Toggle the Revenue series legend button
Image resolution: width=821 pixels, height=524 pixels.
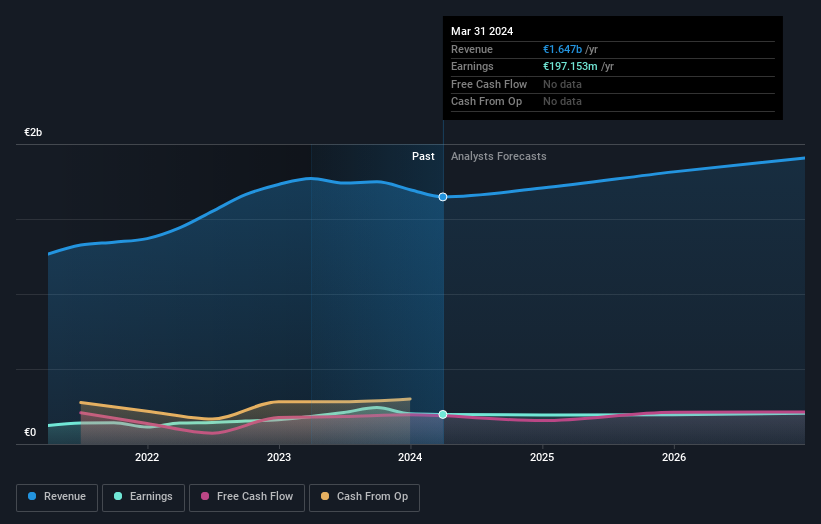tap(57, 497)
